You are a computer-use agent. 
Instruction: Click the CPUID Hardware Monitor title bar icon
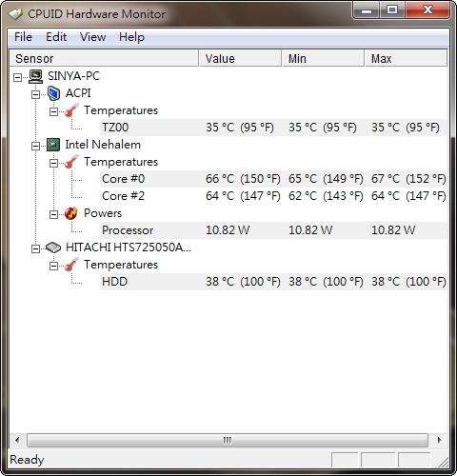[x=15, y=14]
